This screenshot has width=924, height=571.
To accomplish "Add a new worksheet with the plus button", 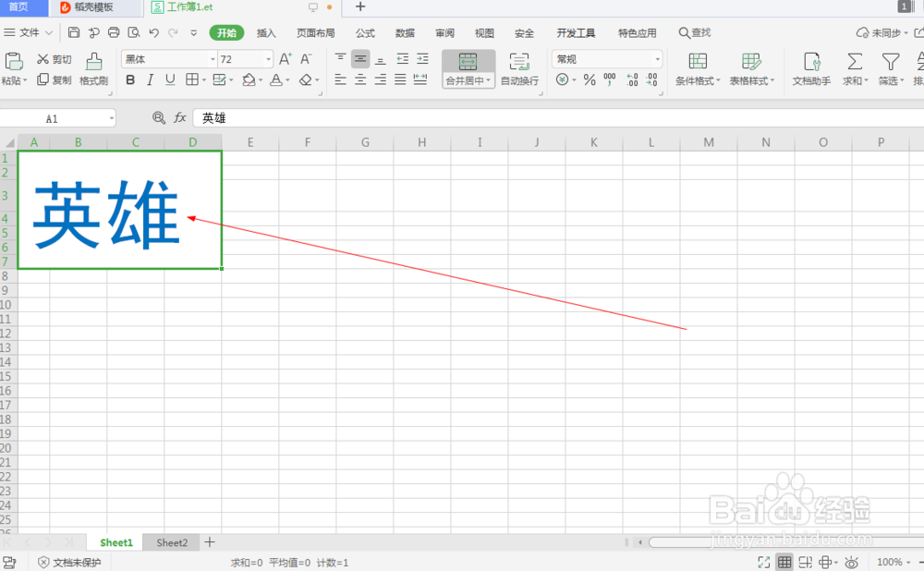I will coord(209,542).
